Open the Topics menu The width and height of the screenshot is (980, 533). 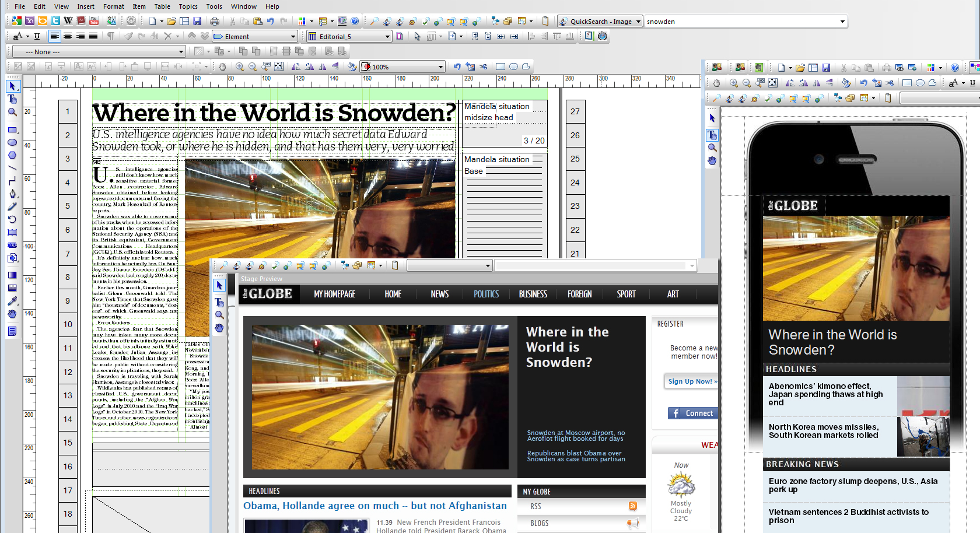point(188,6)
